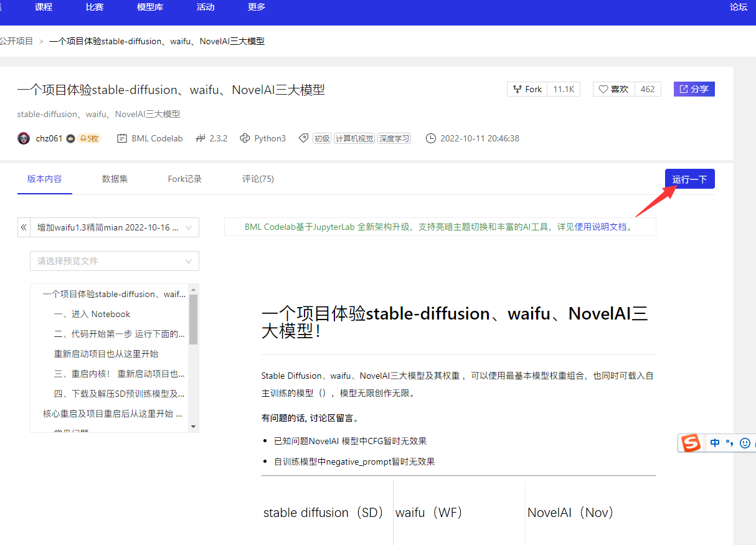Click the outline panel scrollbar thumb
Viewport: 756px width, 545px height.
193,320
